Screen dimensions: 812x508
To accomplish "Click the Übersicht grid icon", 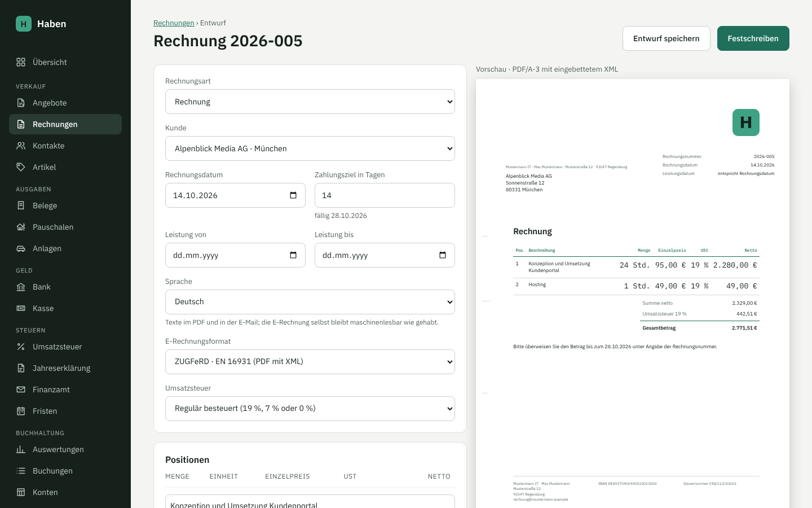I will [21, 62].
